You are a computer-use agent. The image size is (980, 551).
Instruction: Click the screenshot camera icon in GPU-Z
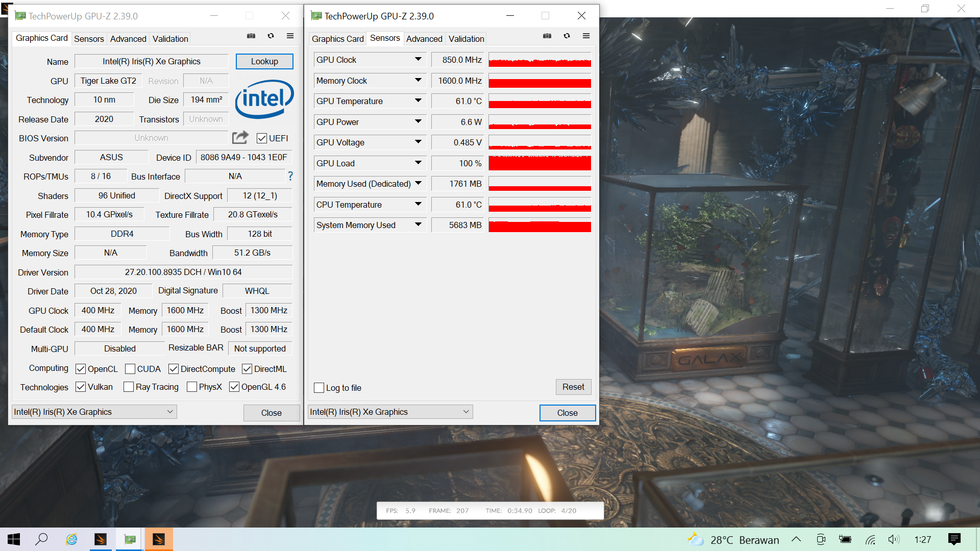tap(251, 36)
